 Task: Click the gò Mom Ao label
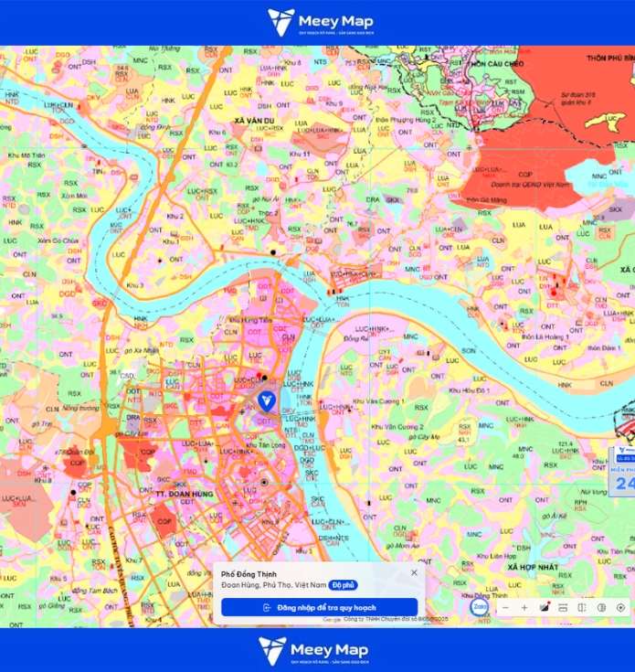pyautogui.click(x=403, y=546)
